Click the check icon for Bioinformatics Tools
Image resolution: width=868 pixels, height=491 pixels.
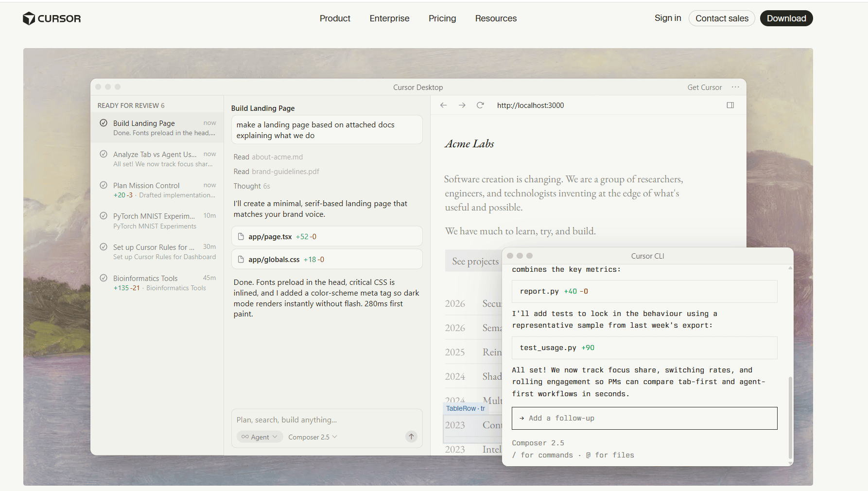click(x=104, y=278)
